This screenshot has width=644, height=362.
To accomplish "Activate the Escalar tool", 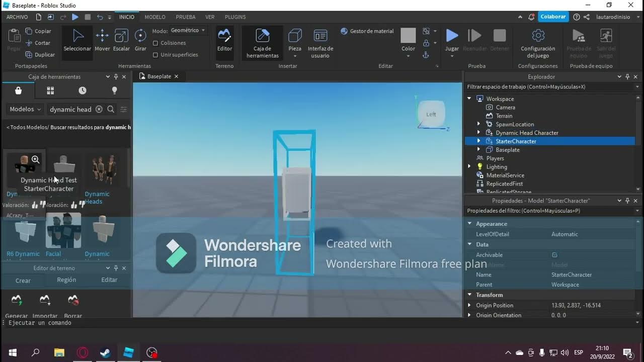I will tap(121, 40).
